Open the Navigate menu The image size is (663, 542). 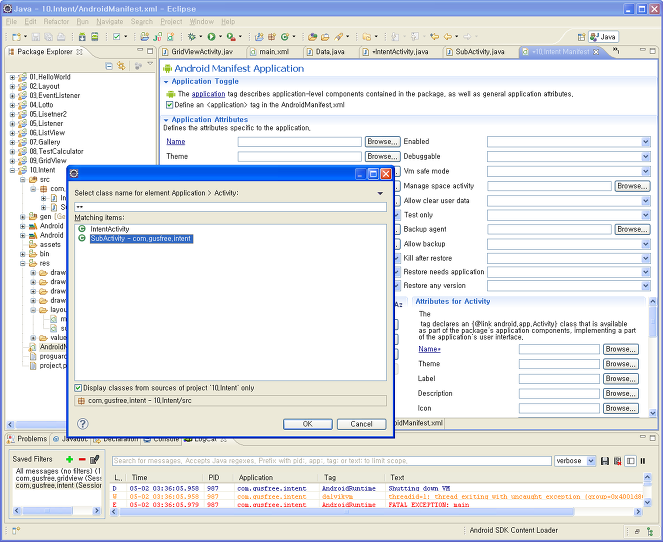point(110,22)
